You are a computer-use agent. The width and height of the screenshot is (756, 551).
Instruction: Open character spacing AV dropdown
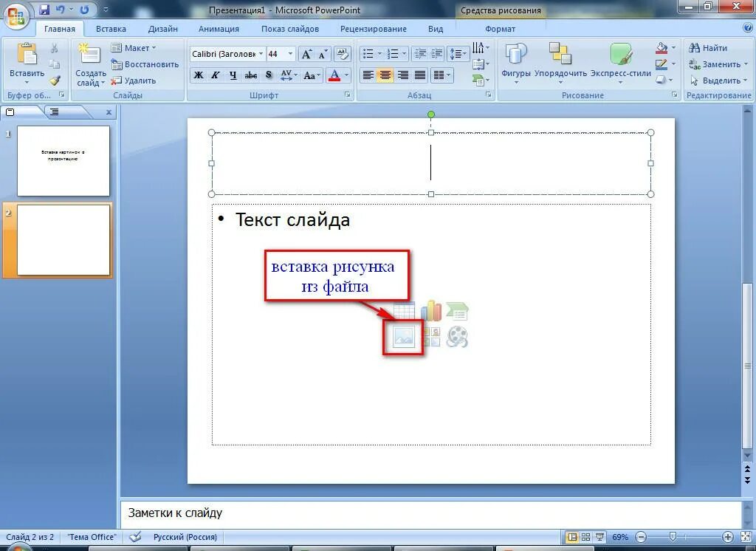pos(288,75)
